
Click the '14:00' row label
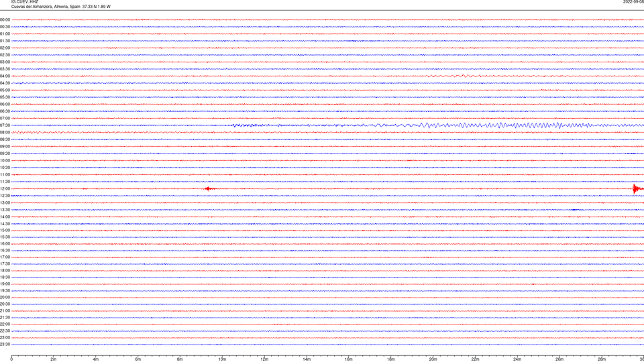[x=5, y=217]
